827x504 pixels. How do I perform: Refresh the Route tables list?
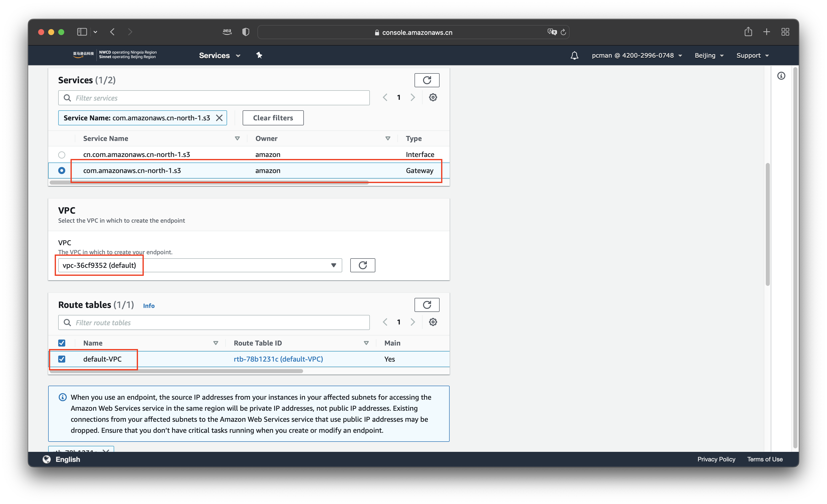pyautogui.click(x=427, y=305)
